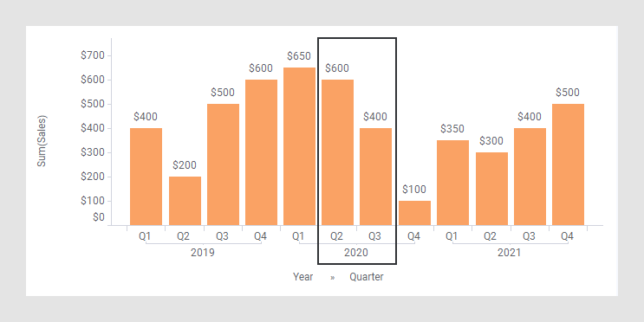Select the 2020 Q2 $600 bar
This screenshot has height=322, width=644.
[338, 152]
